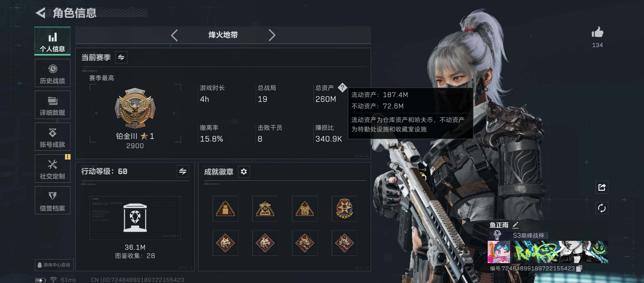Open the 个人信息 sidebar tab
Viewport: 644px width, 283px height.
click(52, 41)
